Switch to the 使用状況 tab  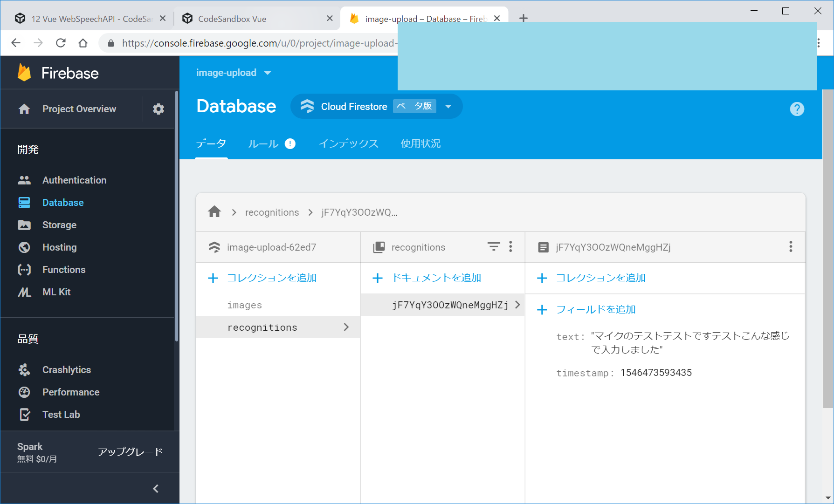[420, 143]
